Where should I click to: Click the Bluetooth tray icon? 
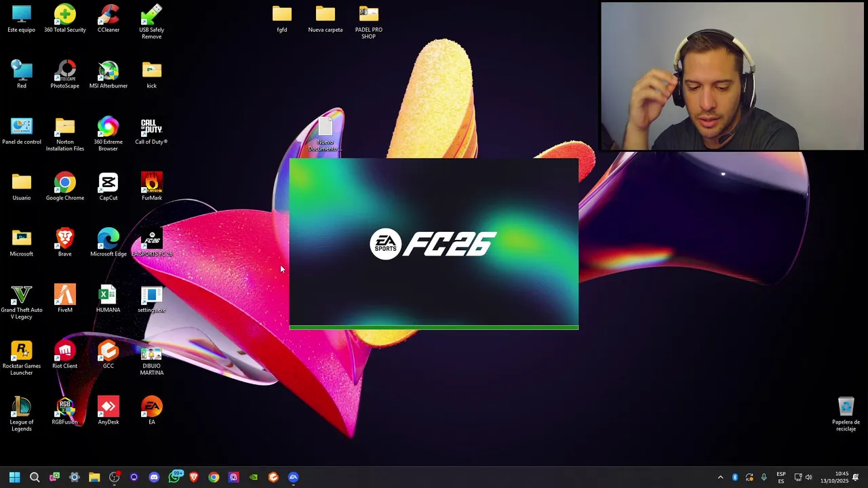click(x=735, y=477)
